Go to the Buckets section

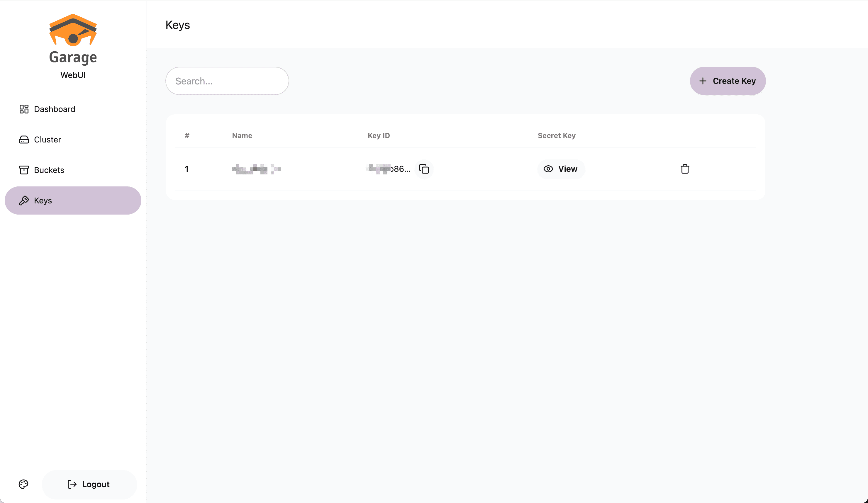point(49,170)
